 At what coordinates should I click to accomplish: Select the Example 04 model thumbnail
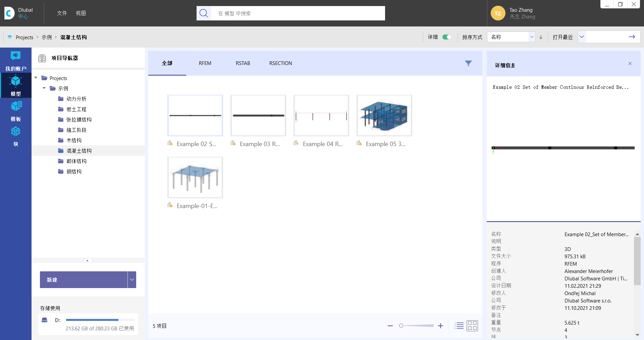(321, 116)
